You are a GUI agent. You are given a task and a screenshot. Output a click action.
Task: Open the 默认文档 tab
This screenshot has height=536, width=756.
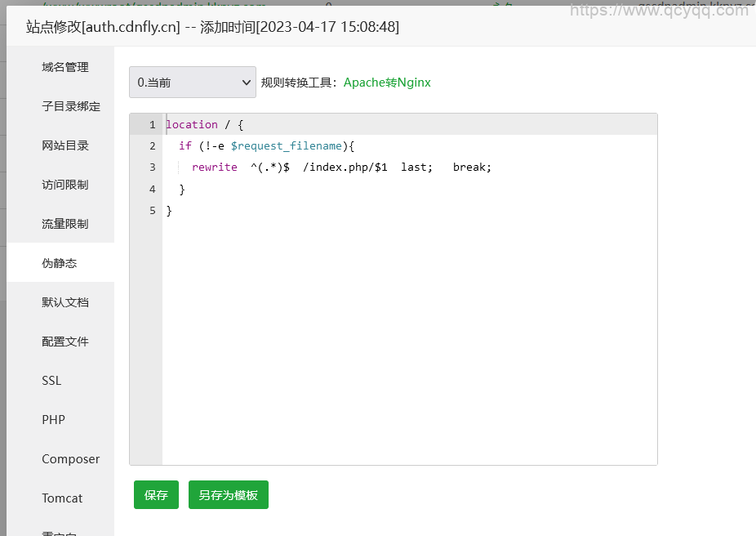65,302
